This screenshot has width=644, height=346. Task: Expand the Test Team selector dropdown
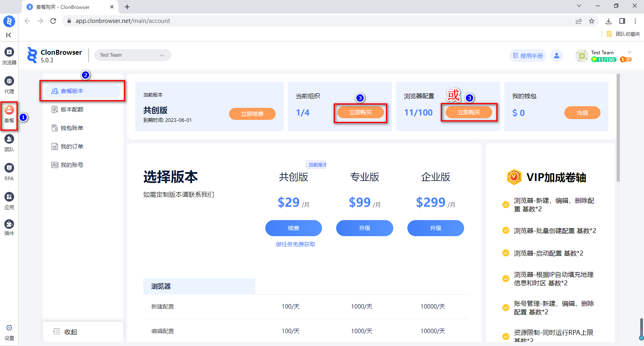tap(133, 55)
